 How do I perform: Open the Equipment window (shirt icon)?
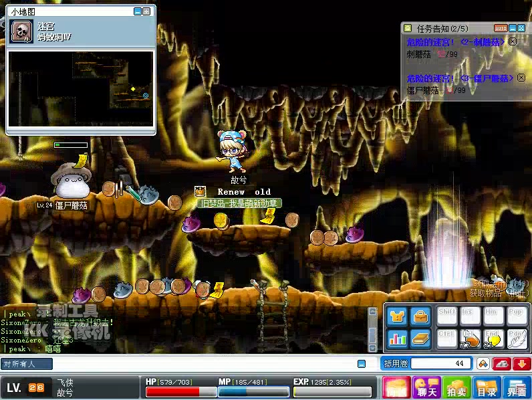pyautogui.click(x=397, y=316)
